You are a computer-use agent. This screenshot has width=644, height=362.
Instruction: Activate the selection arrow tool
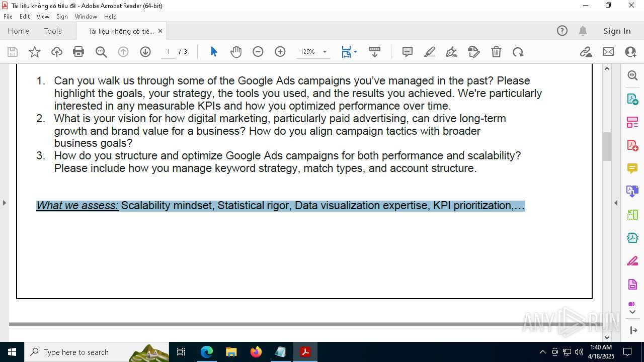[x=214, y=52]
